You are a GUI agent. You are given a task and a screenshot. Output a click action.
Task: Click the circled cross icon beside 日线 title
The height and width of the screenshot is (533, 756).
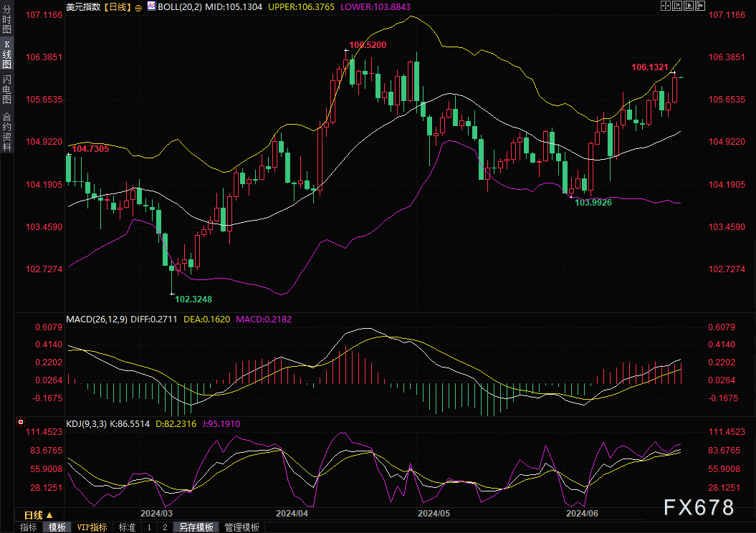point(138,8)
